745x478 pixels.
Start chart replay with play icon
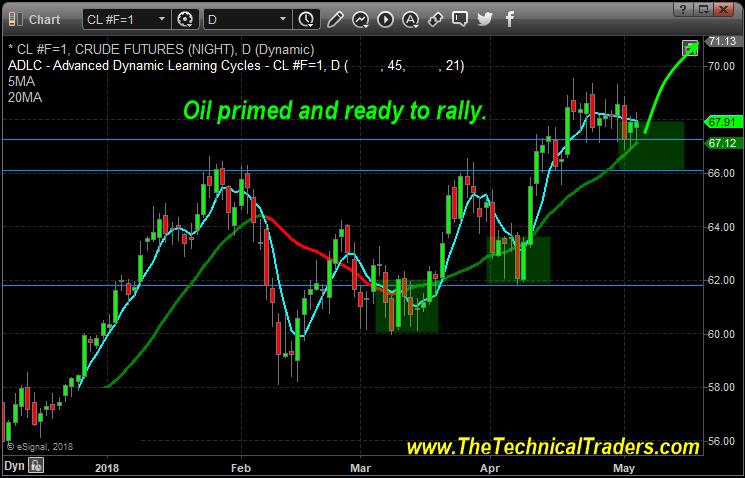tap(385, 19)
